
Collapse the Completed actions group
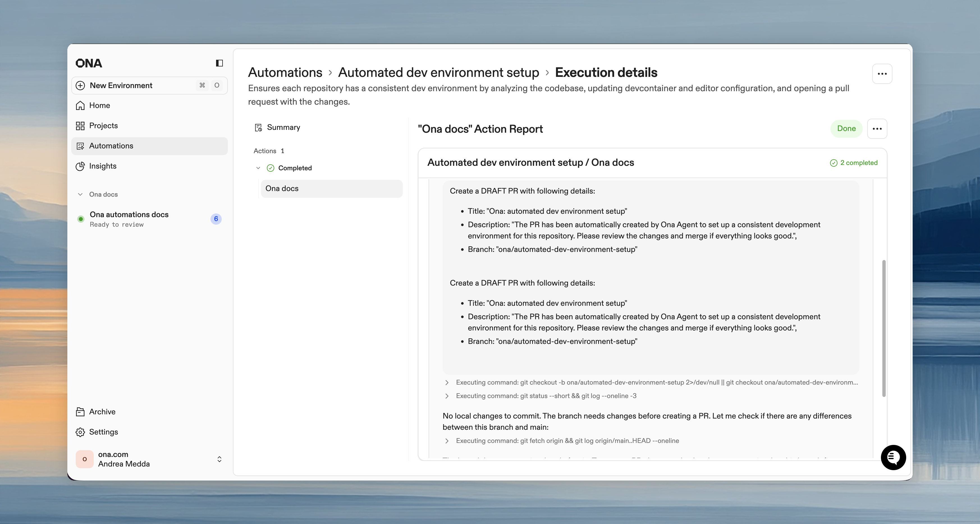(x=258, y=168)
